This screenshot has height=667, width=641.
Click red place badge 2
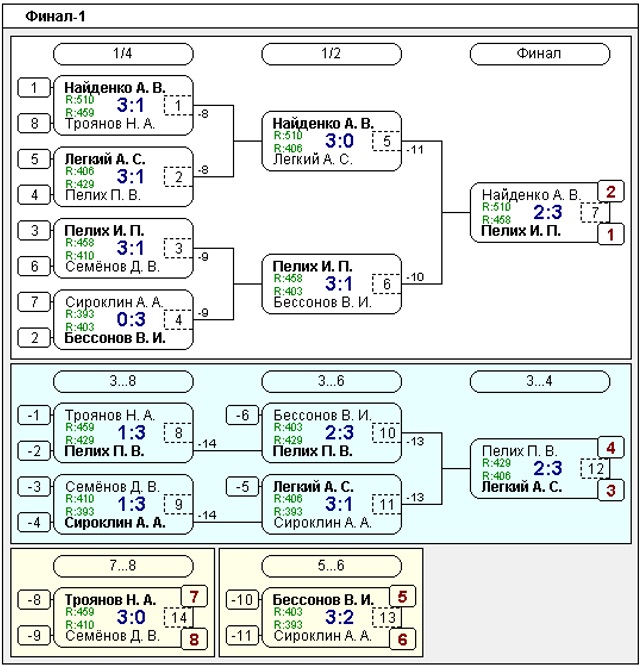point(611,191)
